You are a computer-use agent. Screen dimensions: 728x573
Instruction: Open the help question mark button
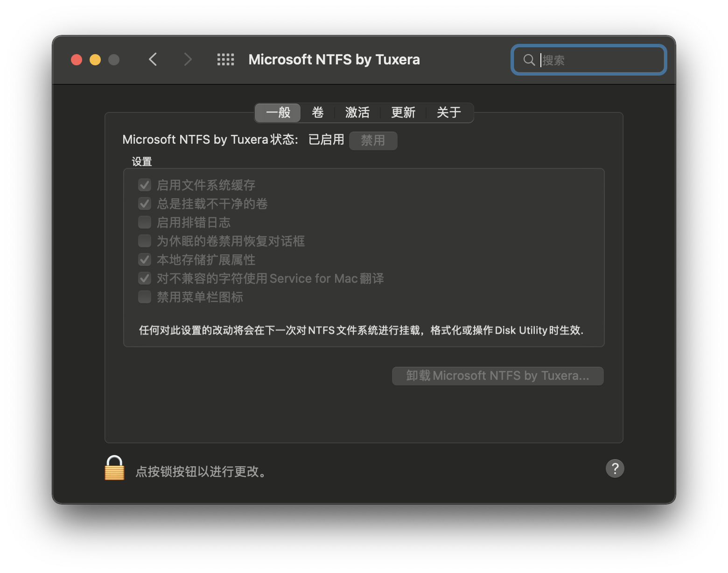615,468
